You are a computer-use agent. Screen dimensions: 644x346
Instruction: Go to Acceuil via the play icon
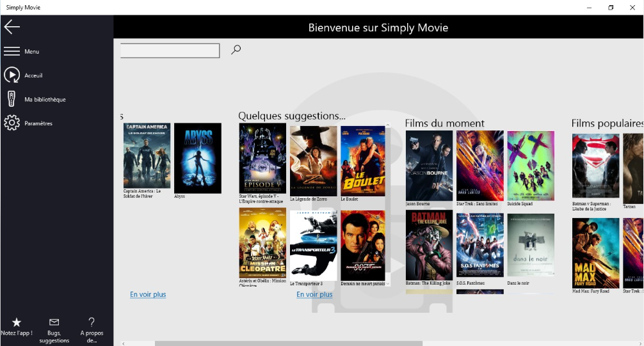pos(12,75)
